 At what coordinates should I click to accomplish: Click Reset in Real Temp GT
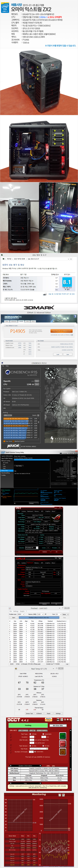pos(49,714)
